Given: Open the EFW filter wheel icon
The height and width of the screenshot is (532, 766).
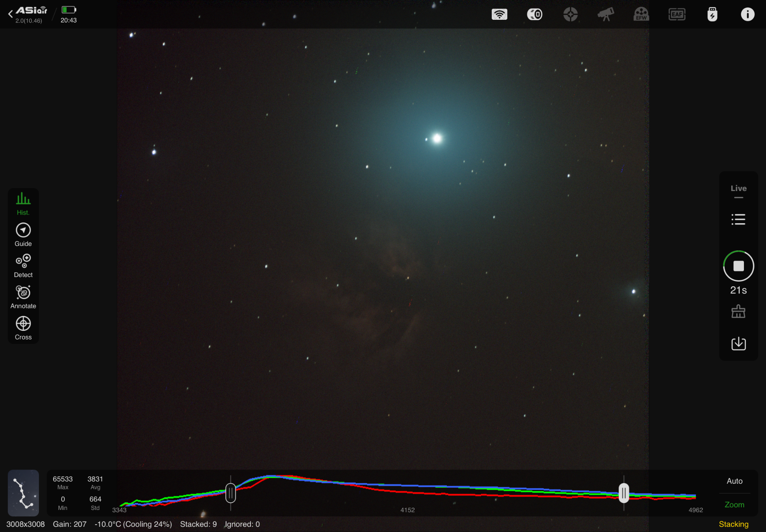Looking at the screenshot, I should coord(641,15).
